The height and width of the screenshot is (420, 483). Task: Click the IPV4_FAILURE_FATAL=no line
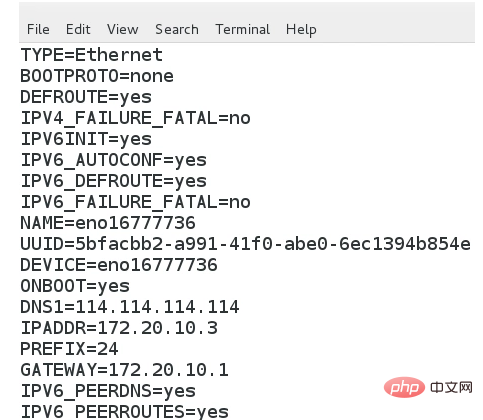tap(136, 118)
